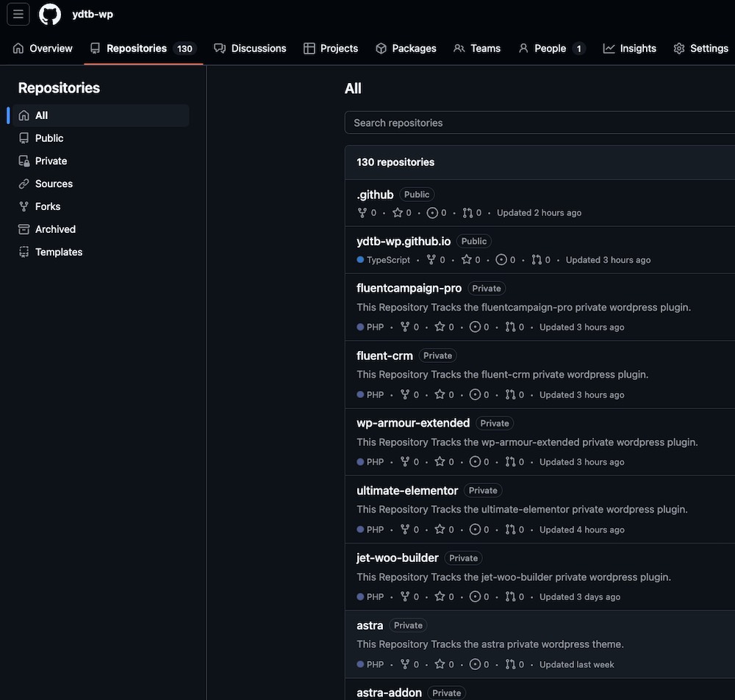Focus the Search repositories field
735x700 pixels.
(539, 123)
